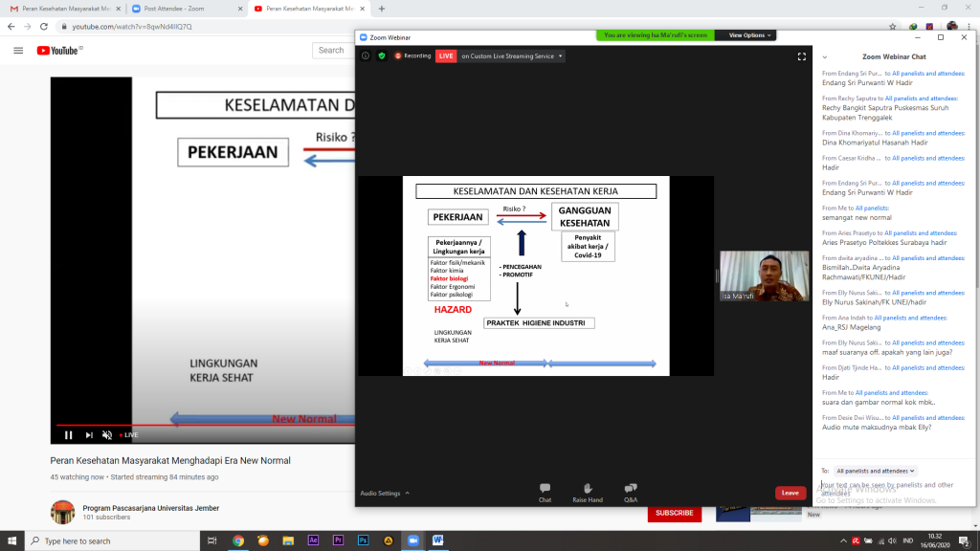The image size is (980, 551).
Task: Click the meeting information icon
Action: click(366, 56)
